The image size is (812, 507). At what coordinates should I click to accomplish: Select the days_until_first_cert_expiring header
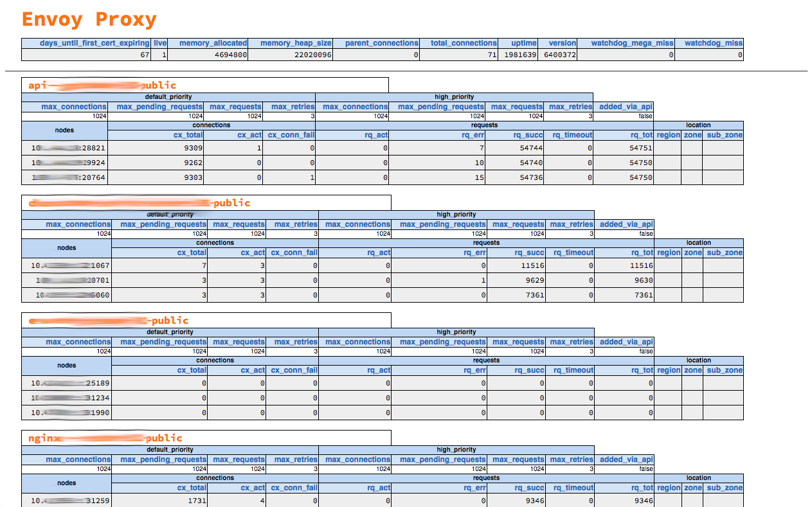pyautogui.click(x=95, y=43)
